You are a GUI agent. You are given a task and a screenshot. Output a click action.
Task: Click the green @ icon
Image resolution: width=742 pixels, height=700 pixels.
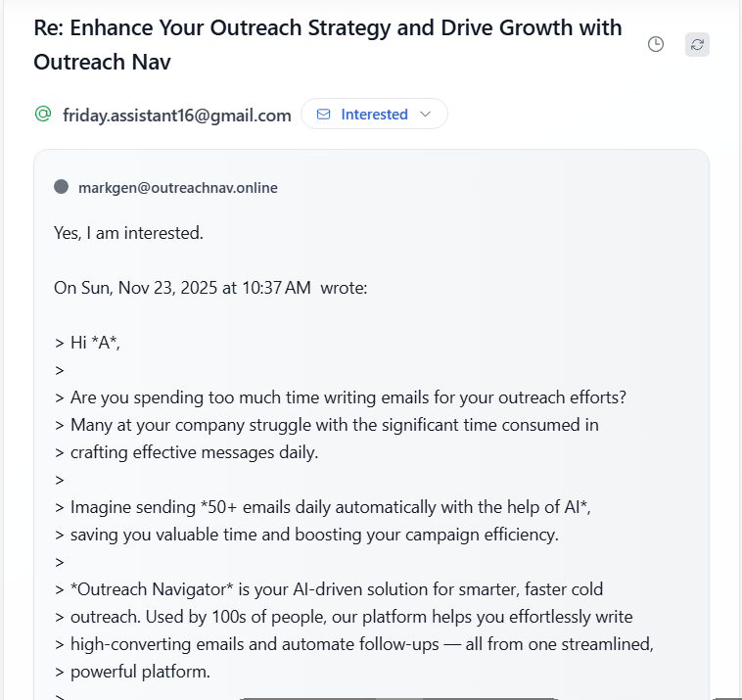43,115
